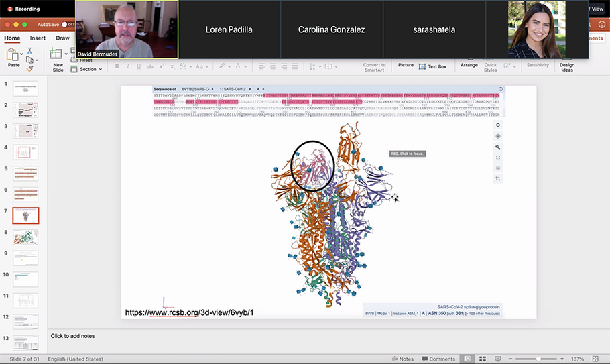Click the Cut scissors icon
Viewport: 610px width, 364px height.
click(29, 51)
